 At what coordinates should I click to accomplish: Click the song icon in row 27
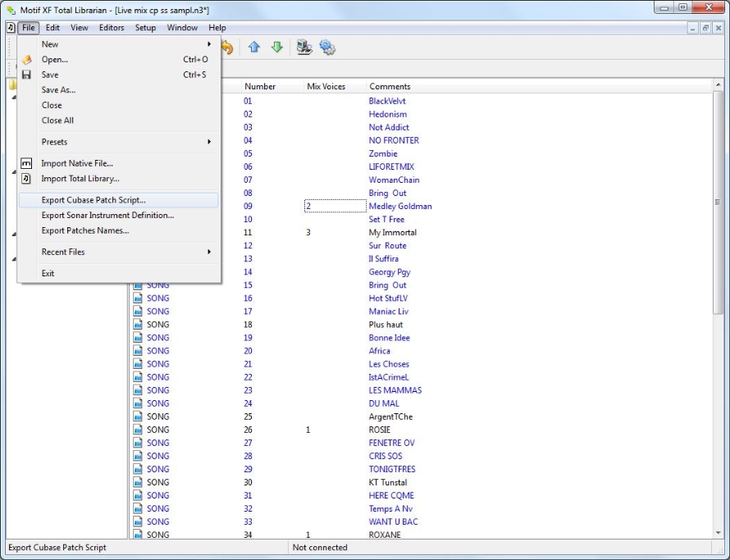(138, 443)
